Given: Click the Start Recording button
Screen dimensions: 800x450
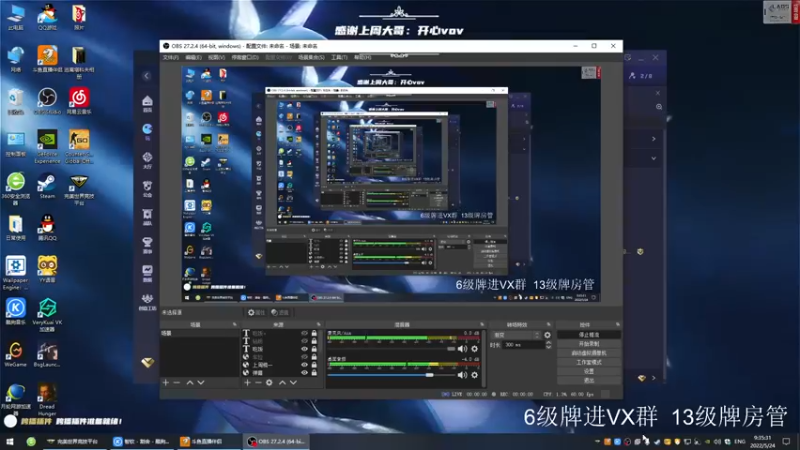Looking at the screenshot, I should [589, 344].
